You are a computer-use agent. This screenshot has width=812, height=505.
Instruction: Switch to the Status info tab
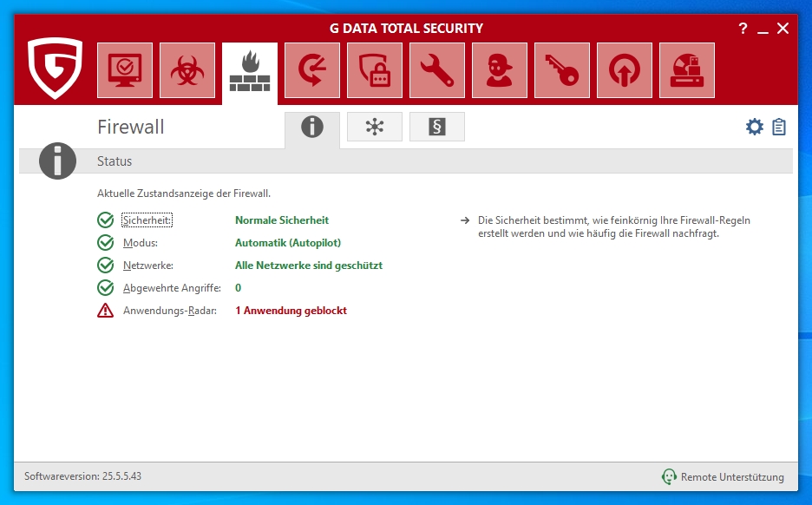(x=312, y=128)
